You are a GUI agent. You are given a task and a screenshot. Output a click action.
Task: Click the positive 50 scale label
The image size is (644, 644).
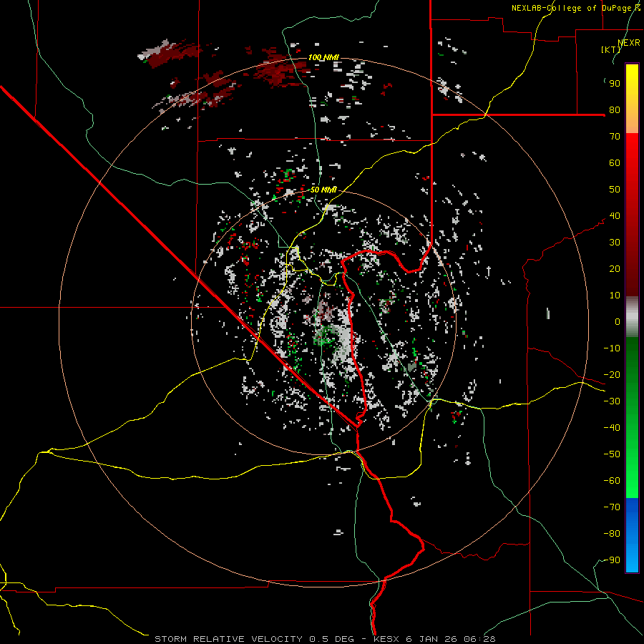pos(615,190)
